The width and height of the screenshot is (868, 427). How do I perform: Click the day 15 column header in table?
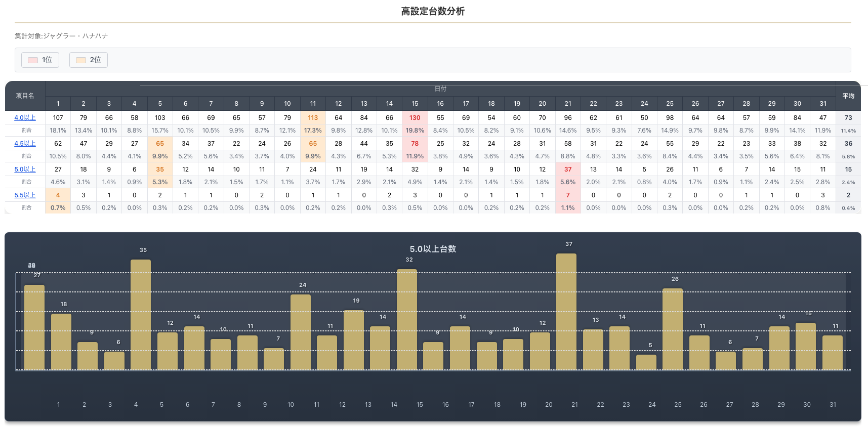click(415, 104)
